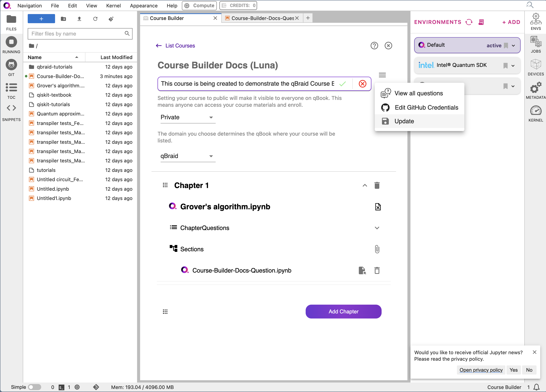Select the qbraid-tutorials folder

click(x=80, y=67)
